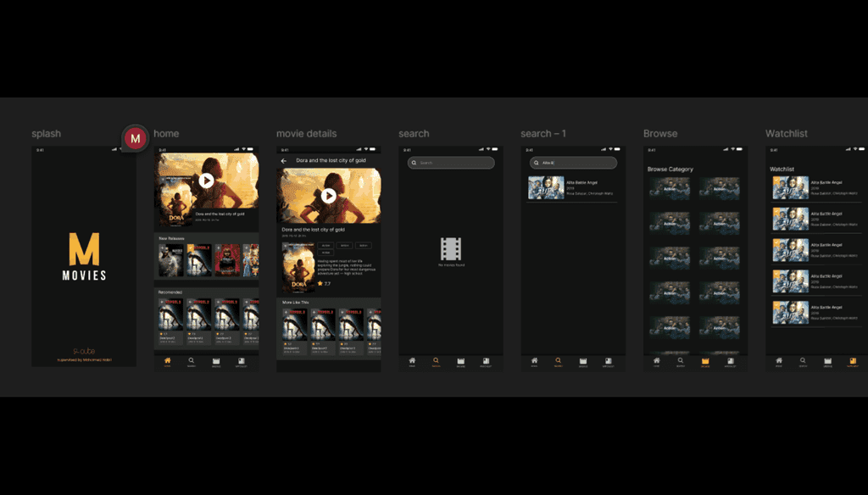The height and width of the screenshot is (495, 868).
Task: Click the red M collaborator avatar badge
Action: tap(136, 138)
